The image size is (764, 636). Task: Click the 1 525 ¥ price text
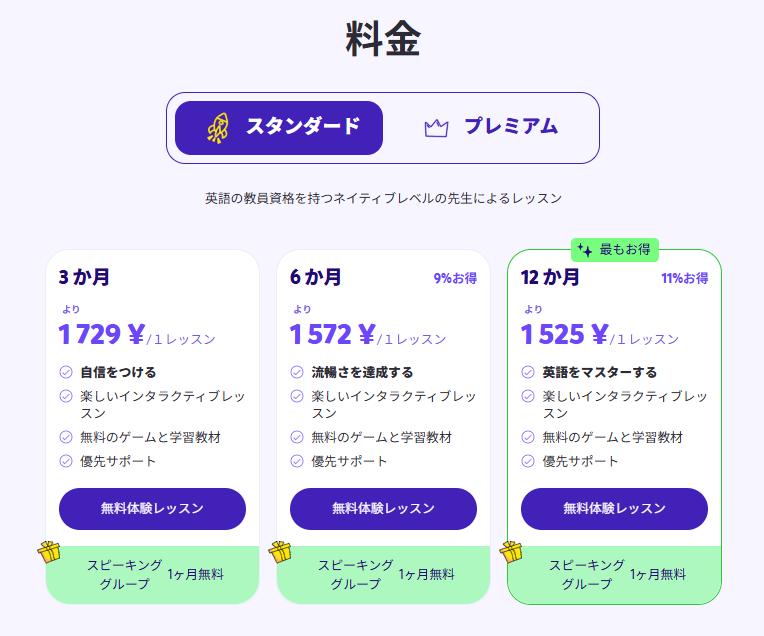pyautogui.click(x=564, y=334)
